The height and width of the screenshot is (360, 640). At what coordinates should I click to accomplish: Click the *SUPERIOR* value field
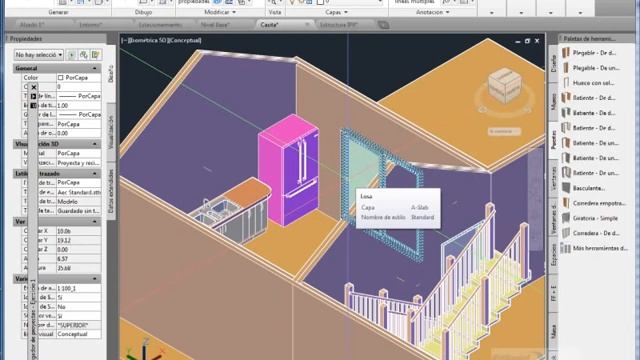pos(78,325)
